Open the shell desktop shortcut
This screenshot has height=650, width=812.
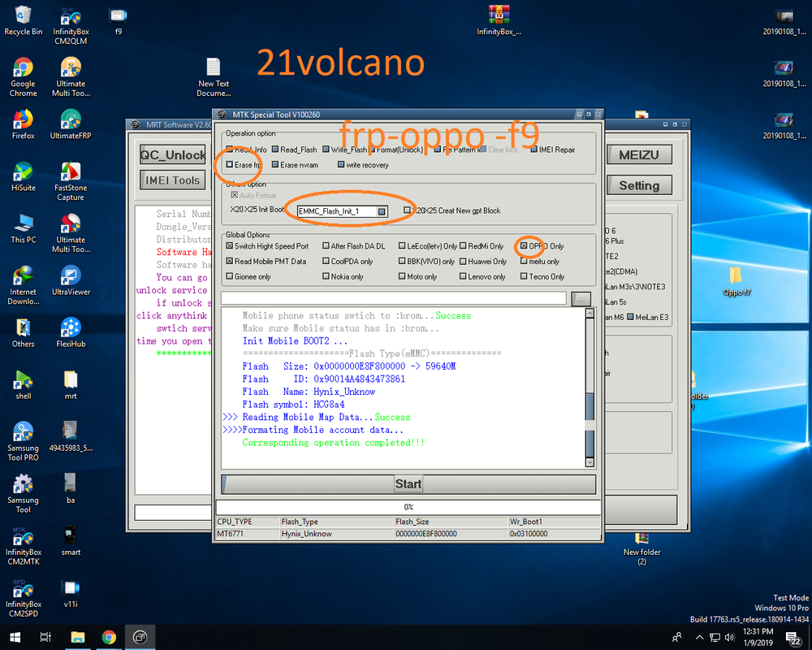click(23, 384)
